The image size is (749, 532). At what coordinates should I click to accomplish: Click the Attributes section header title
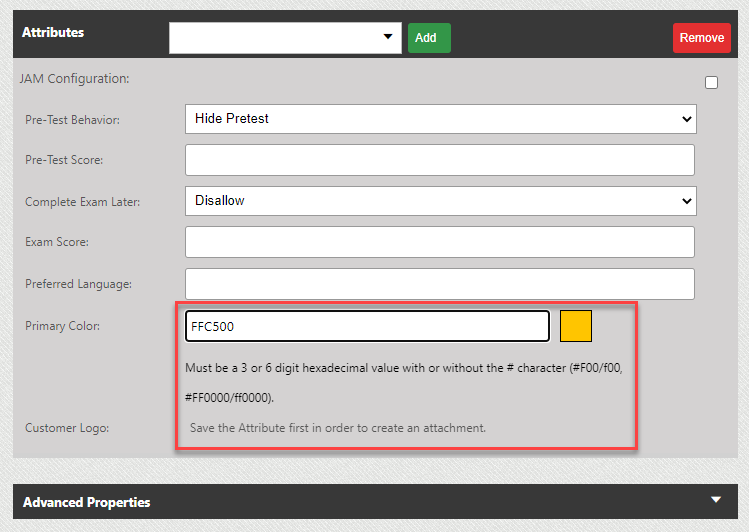[x=53, y=33]
